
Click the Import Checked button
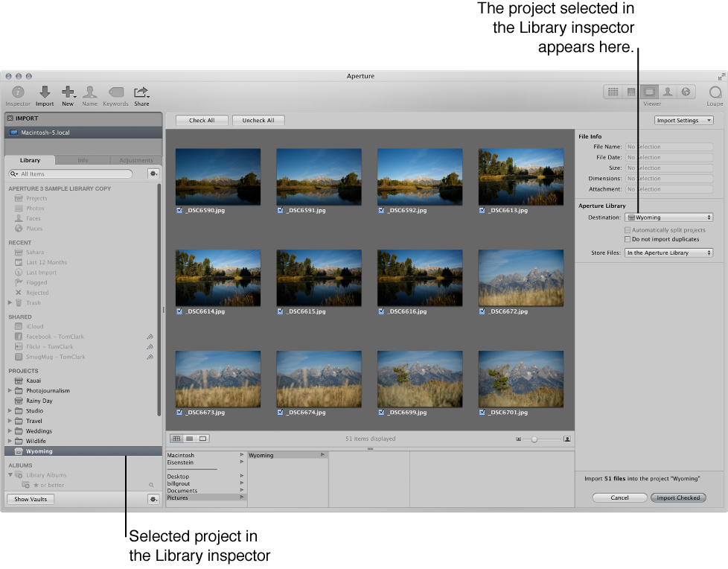[x=677, y=498]
